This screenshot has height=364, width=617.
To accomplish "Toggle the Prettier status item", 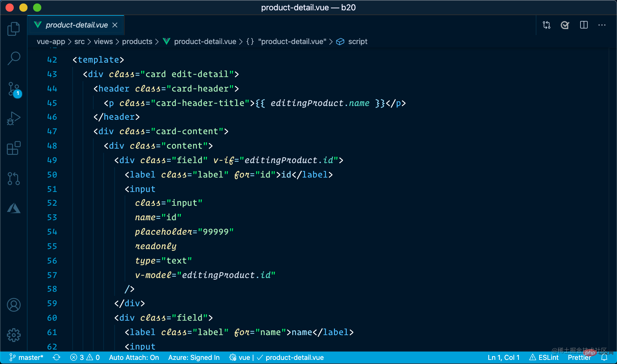I will pos(579,357).
